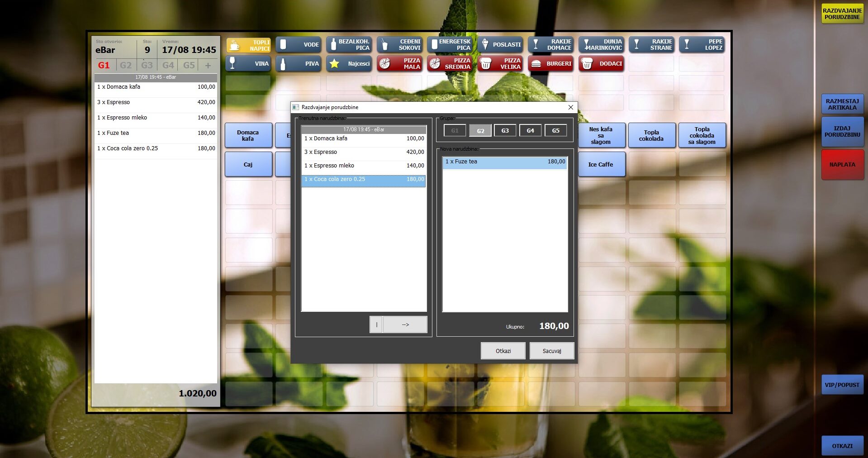Select group G5 in split dialog
Screen dimensions: 868x458
click(x=555, y=131)
